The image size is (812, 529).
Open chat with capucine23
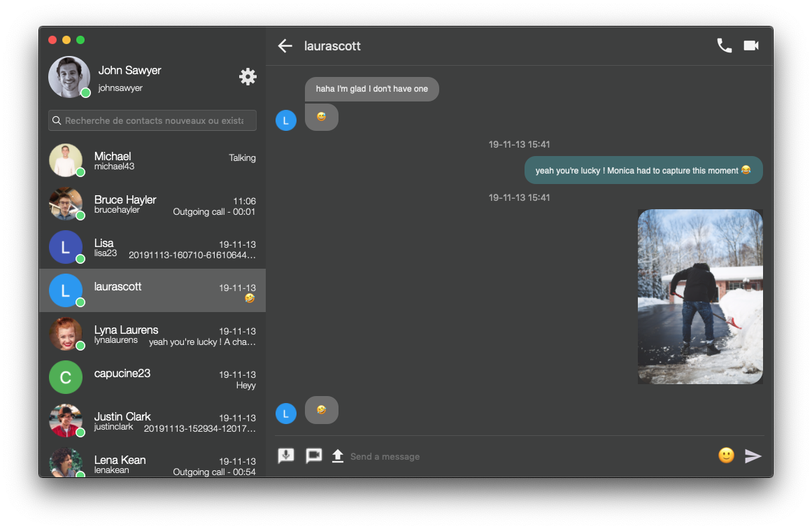pos(152,378)
